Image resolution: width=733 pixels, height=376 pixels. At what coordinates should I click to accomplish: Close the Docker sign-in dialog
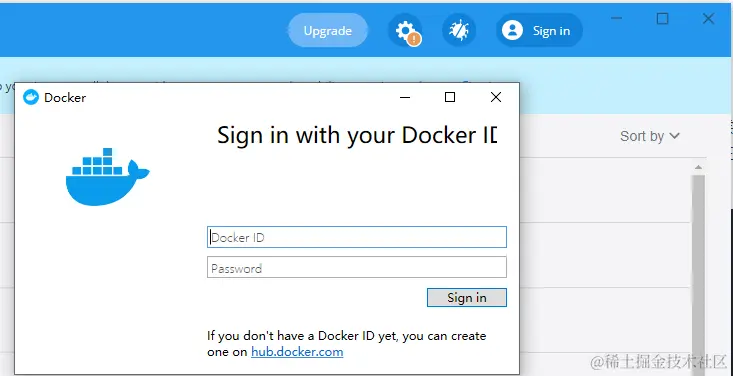(496, 97)
